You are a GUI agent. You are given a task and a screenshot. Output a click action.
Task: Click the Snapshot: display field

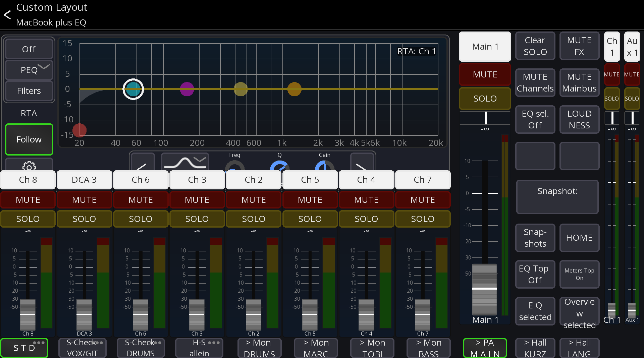pyautogui.click(x=557, y=197)
